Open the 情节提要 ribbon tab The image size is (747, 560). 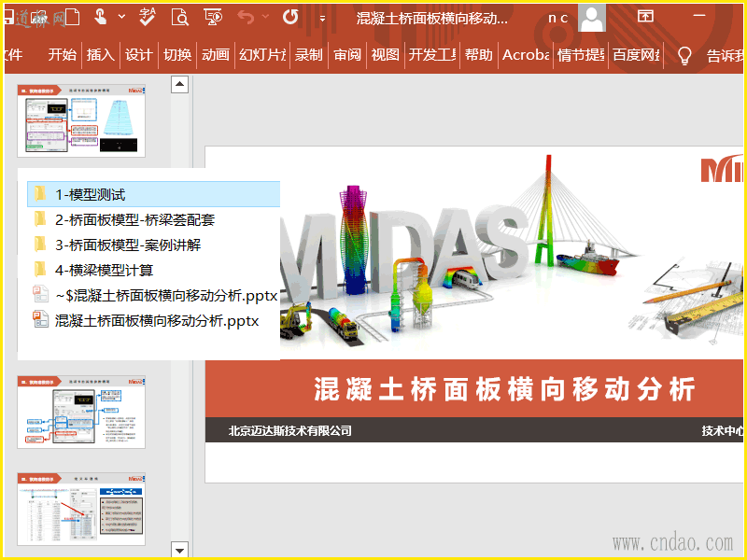click(581, 55)
